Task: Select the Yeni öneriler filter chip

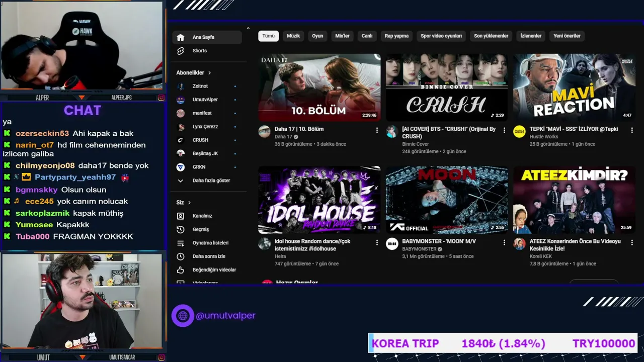Action: click(x=567, y=36)
